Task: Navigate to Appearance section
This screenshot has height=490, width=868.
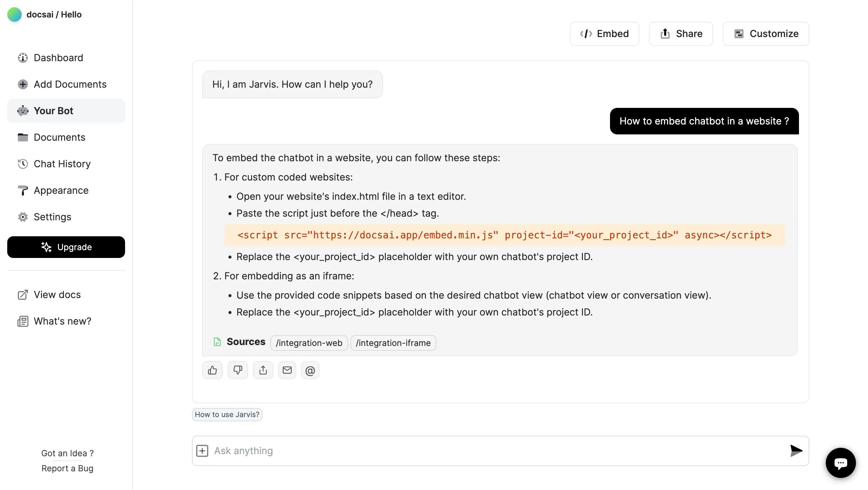Action: click(61, 190)
